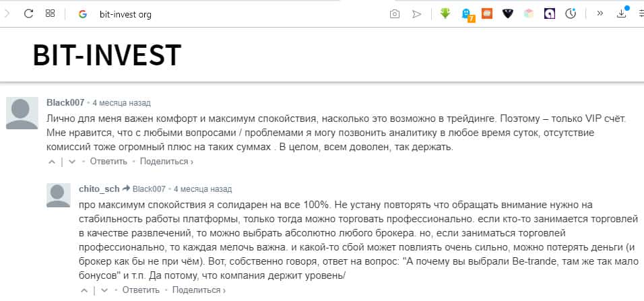Open the speed dial grid icon

coord(50,13)
